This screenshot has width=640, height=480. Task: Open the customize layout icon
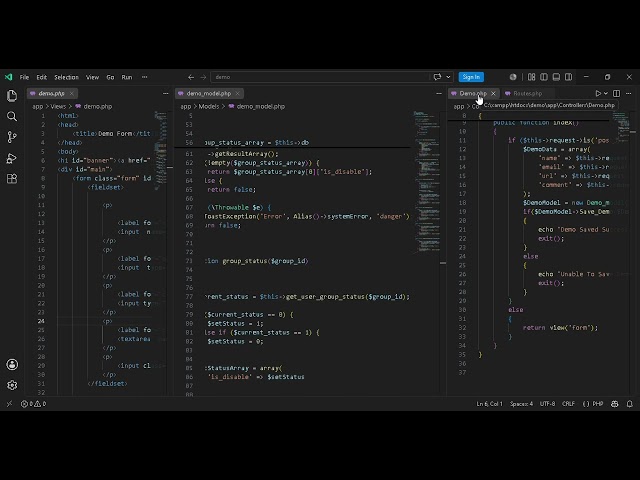click(531, 77)
